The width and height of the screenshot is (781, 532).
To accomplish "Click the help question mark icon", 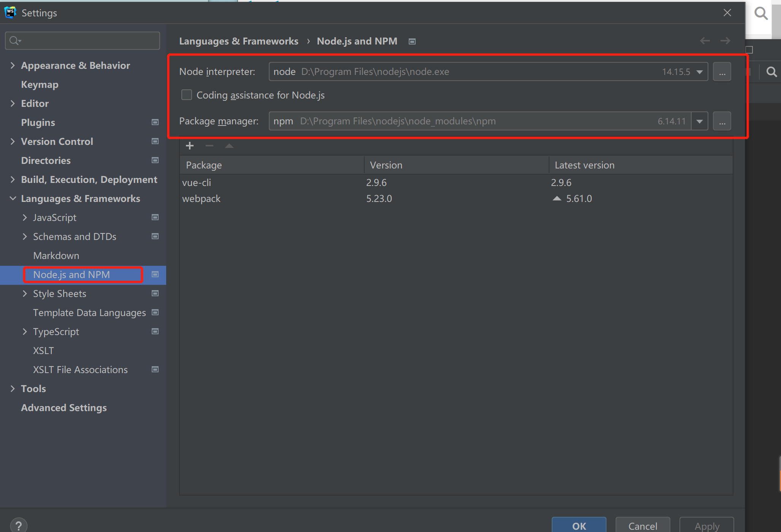I will click(x=19, y=525).
